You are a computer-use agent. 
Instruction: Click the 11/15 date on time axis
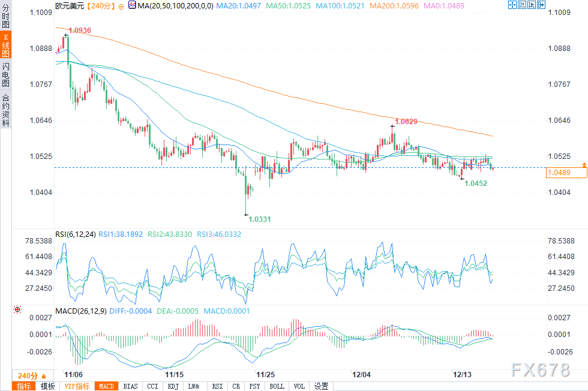(x=175, y=374)
